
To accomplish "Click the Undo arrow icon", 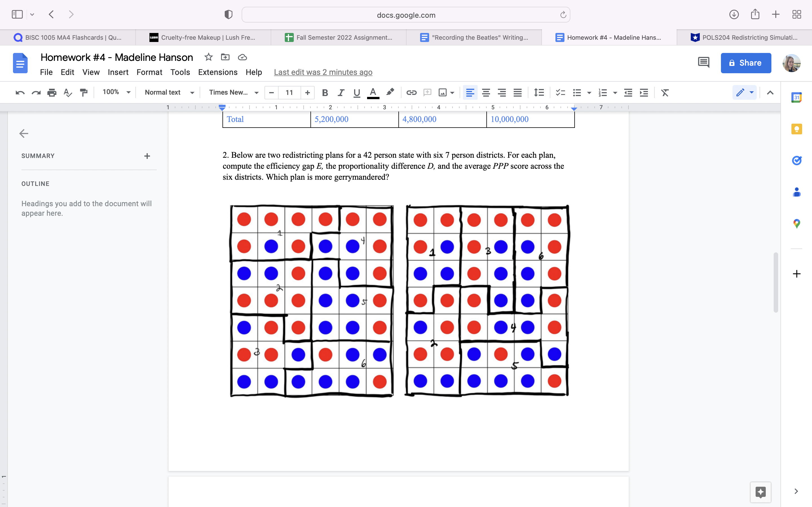I will [20, 93].
